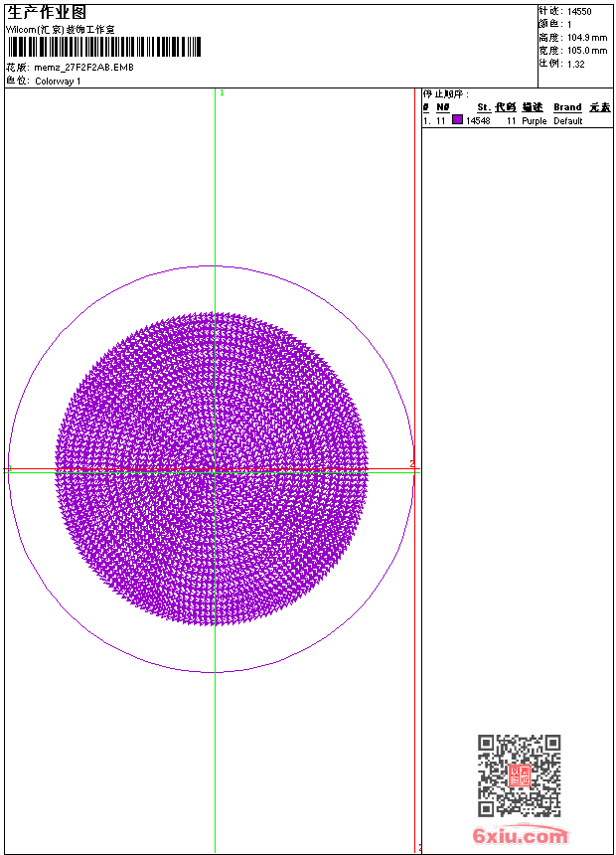Click the 停止顺序 section label
616x855 pixels.
coord(446,93)
